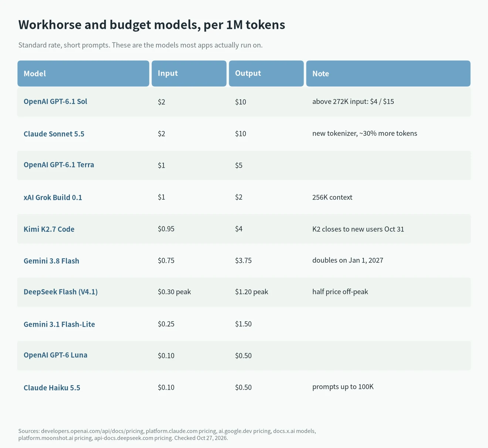This screenshot has width=488, height=448.
Task: Click the Model column header
Action: (x=83, y=74)
